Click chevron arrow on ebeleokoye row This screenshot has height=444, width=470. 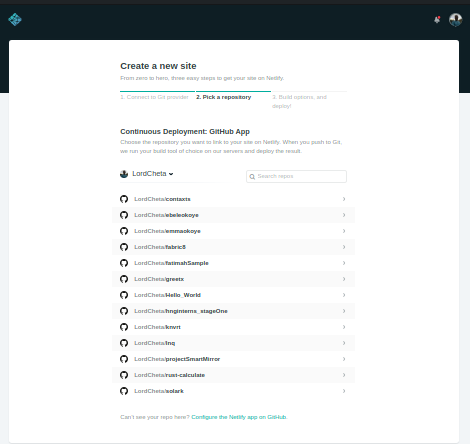pyautogui.click(x=344, y=215)
